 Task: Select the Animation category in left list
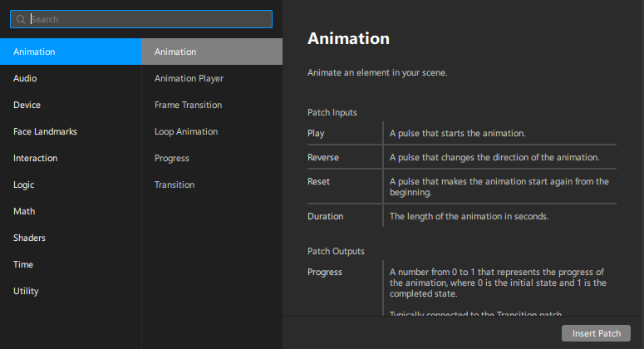(x=70, y=52)
